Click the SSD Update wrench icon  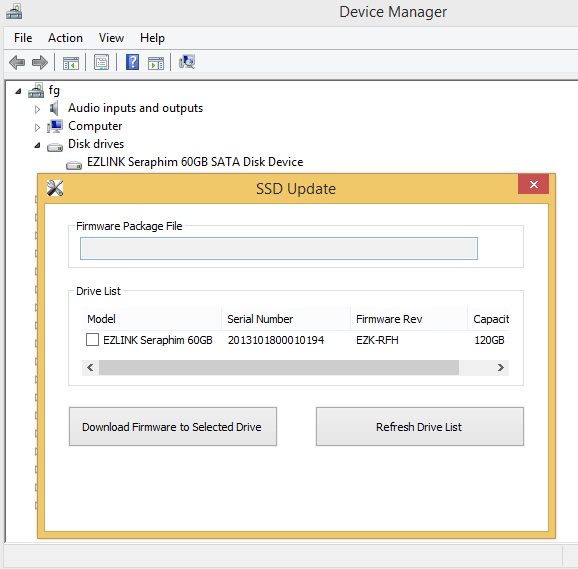coord(55,188)
